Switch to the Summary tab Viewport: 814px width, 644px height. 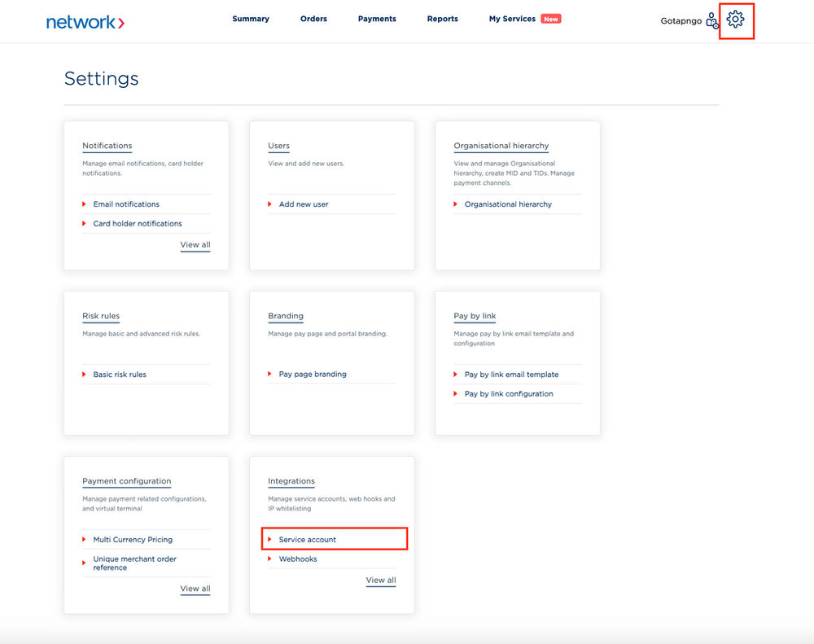[251, 18]
